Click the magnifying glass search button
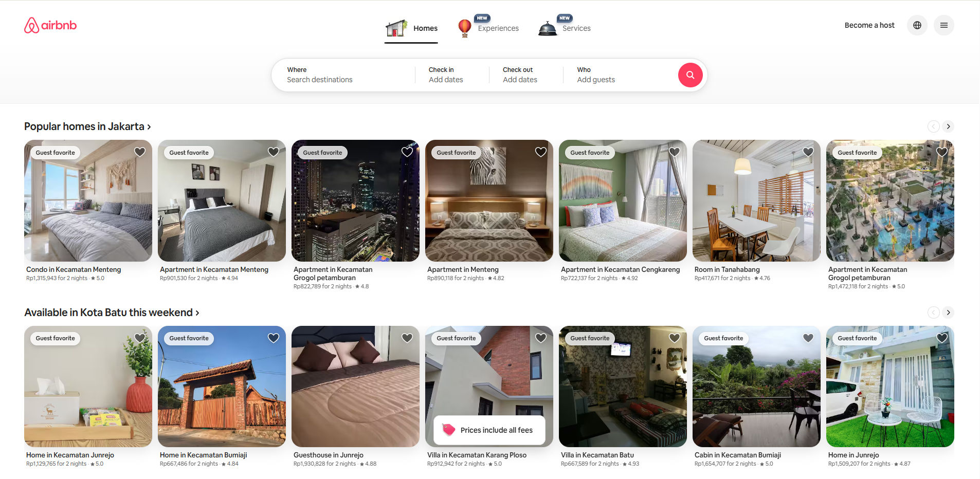The height and width of the screenshot is (479, 980). 690,75
